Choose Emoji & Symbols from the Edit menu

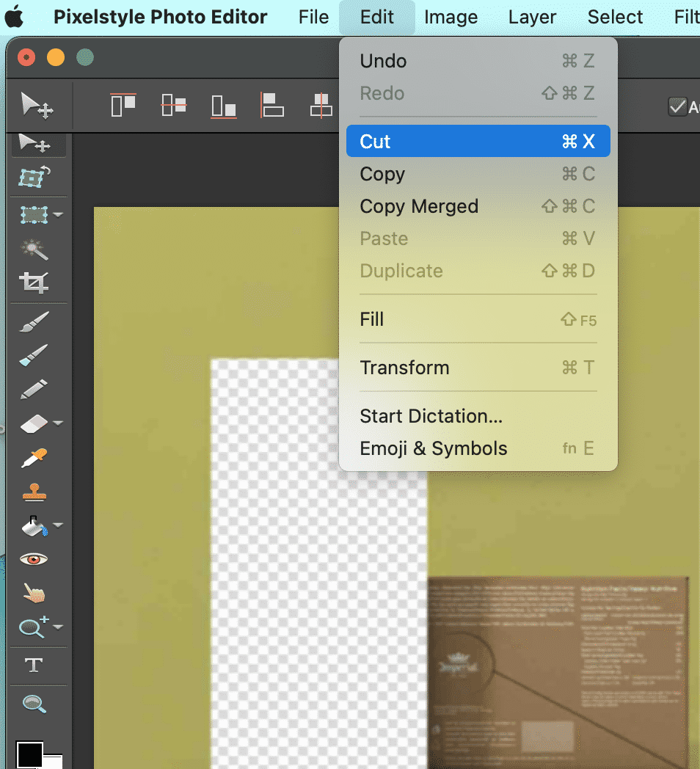coord(478,448)
